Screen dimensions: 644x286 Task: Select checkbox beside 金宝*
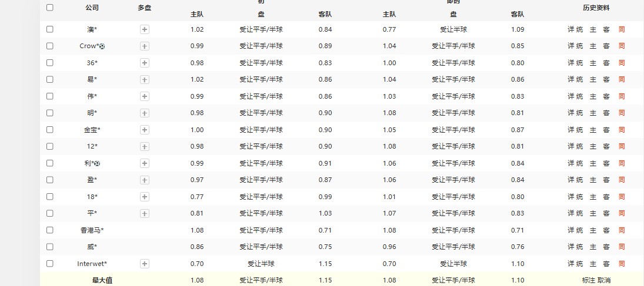49,130
